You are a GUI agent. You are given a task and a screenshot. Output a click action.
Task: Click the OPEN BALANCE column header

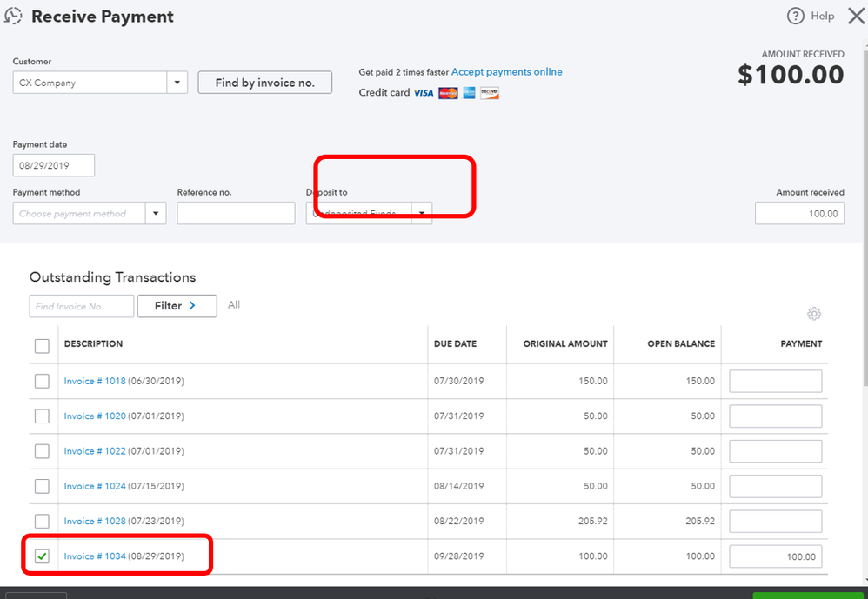click(681, 343)
